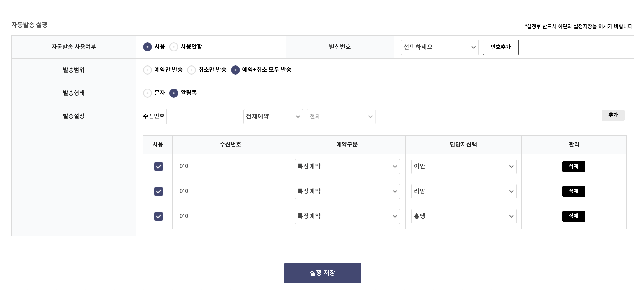The width and height of the screenshot is (644, 290).
Task: Uncheck the 사용 checkbox for 홍땡 row
Action: [x=158, y=216]
